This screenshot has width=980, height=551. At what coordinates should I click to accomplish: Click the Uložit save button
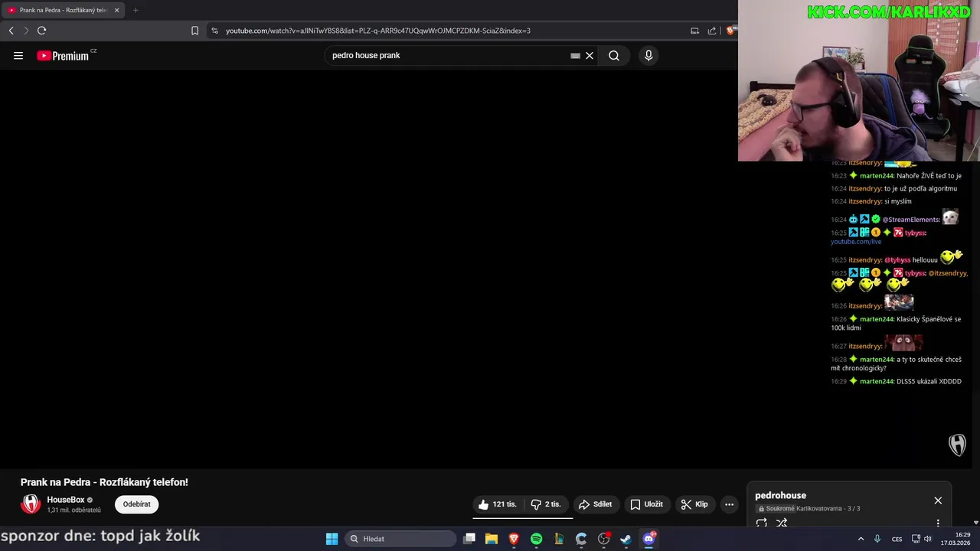(646, 504)
